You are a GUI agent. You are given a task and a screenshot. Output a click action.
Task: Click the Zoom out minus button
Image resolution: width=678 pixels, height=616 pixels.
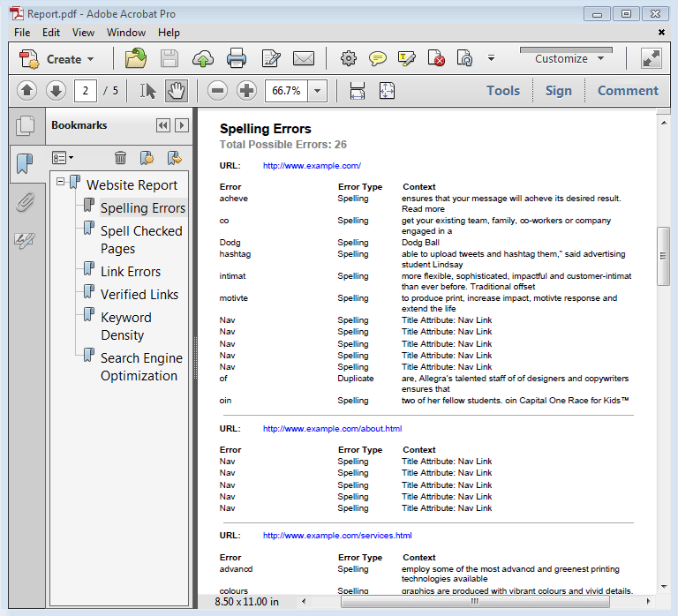point(217,91)
